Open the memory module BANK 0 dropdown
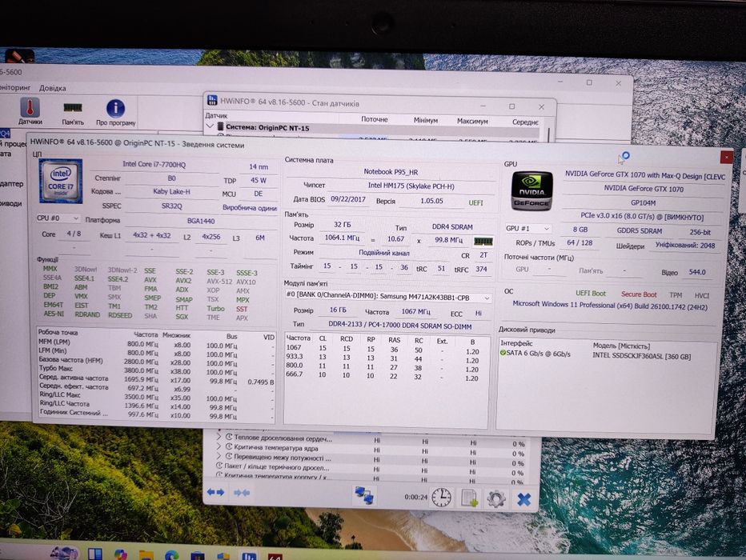 (x=387, y=296)
